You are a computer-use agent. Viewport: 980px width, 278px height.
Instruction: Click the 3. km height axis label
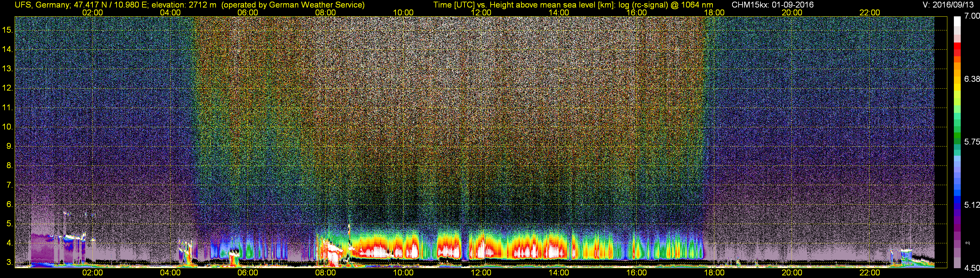[9, 262]
